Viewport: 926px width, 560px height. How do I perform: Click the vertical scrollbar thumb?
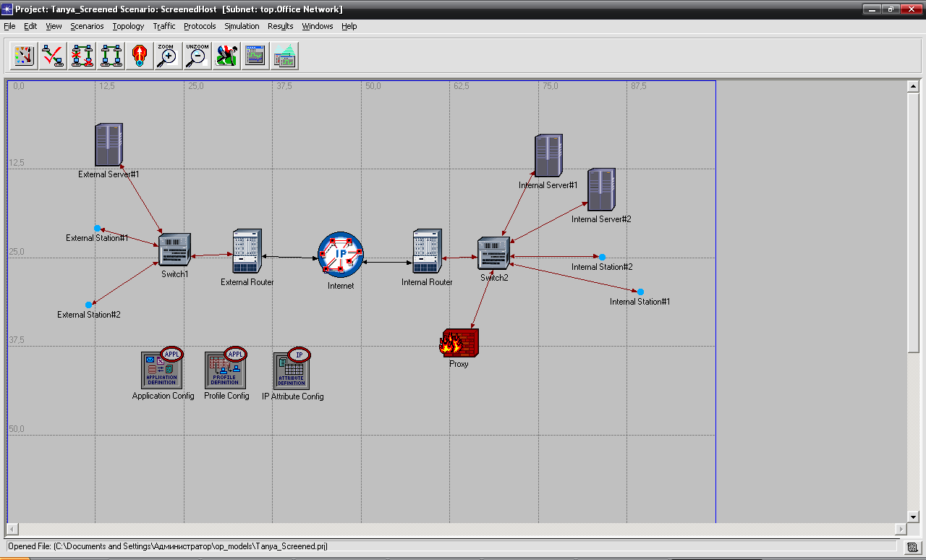tap(913, 223)
